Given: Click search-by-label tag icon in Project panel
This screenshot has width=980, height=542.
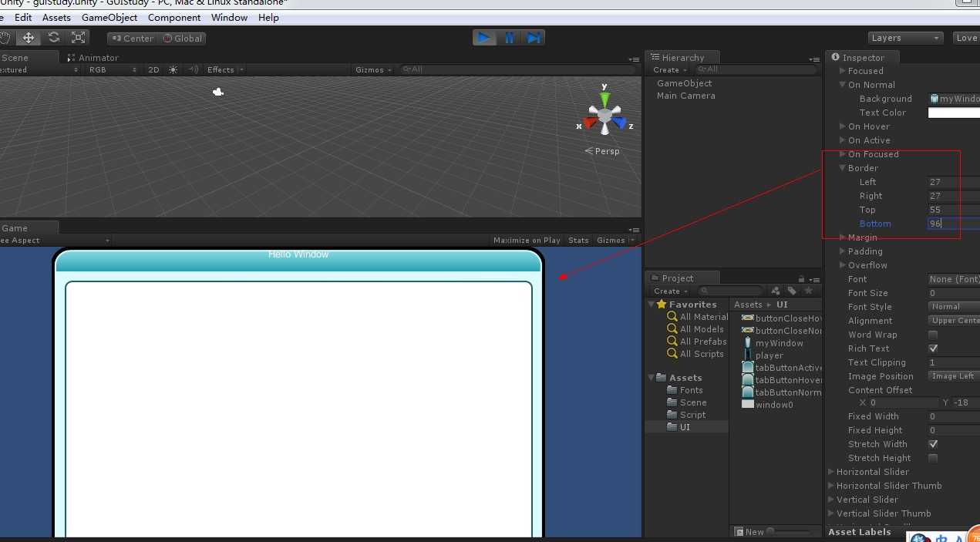Looking at the screenshot, I should [x=792, y=291].
